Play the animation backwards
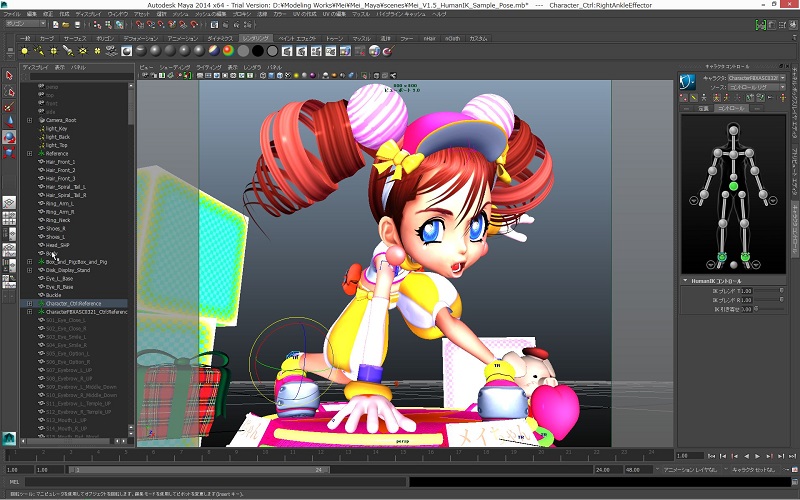800x500 pixels. (x=746, y=456)
